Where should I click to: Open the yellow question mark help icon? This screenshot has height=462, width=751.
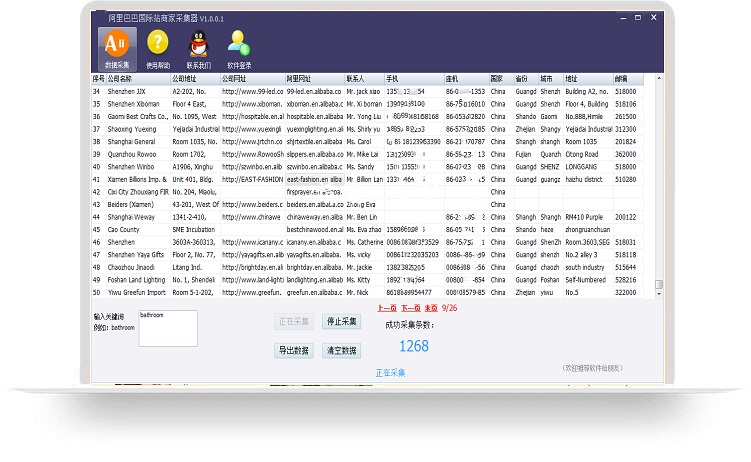[158, 49]
